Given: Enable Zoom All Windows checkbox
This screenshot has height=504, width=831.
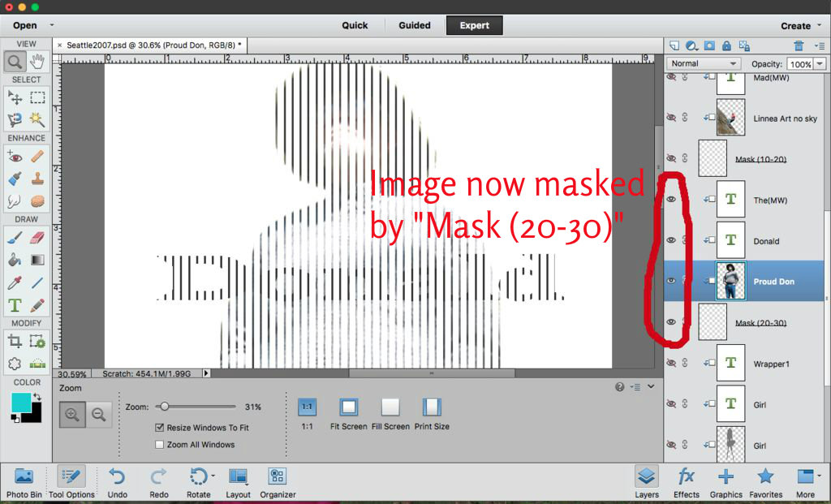Looking at the screenshot, I should [x=160, y=444].
